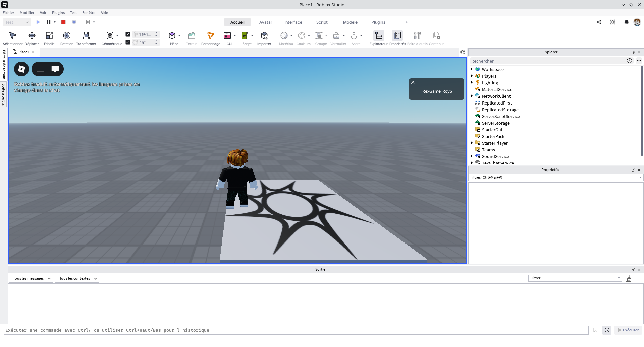Image resolution: width=644 pixels, height=347 pixels.
Task: Switch to the Modèle ribbon tab
Action: (350, 22)
